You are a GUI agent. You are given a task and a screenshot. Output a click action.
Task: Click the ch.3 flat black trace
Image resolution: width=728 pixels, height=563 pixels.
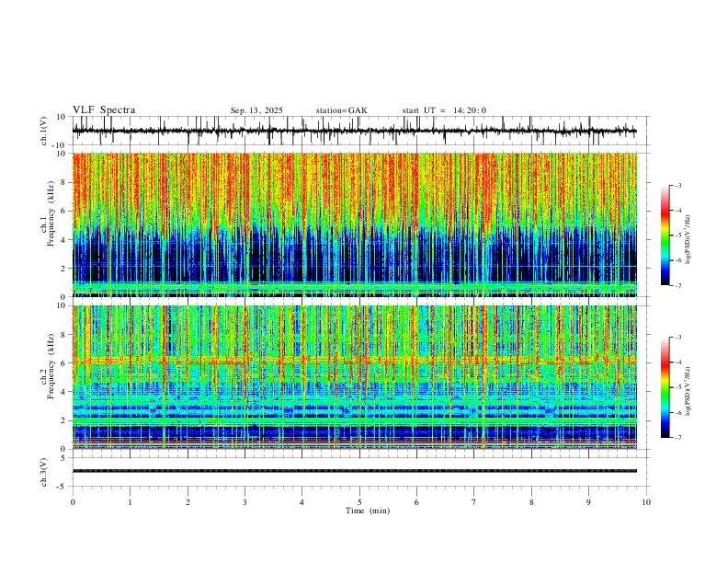click(355, 471)
